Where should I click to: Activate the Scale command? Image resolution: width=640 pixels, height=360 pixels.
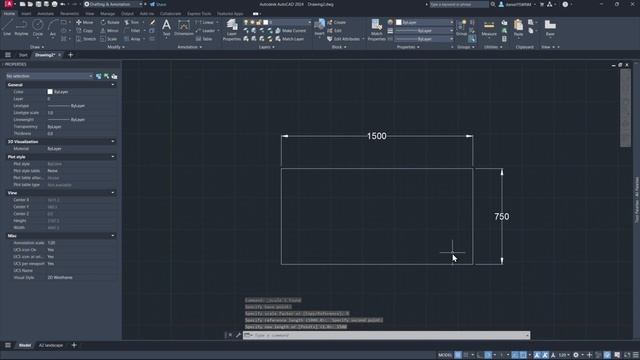tap(109, 39)
